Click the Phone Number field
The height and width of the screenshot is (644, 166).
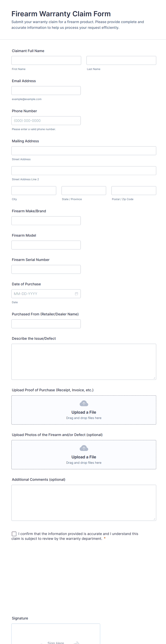coord(46,120)
